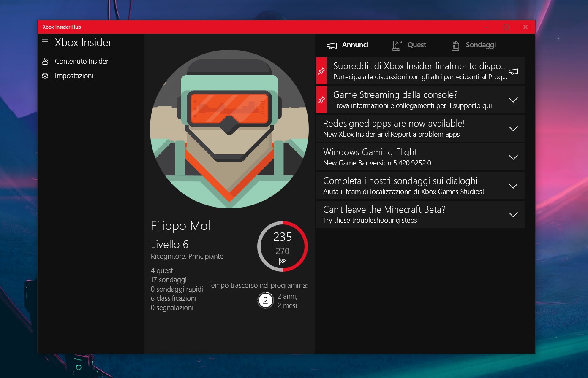Click the XP badge icon
This screenshot has width=588, height=378.
283,262
